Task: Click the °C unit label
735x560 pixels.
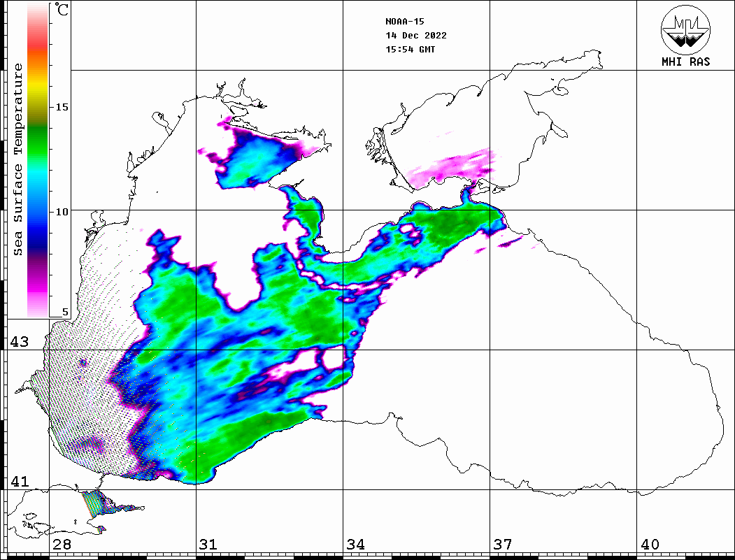Action: point(62,9)
